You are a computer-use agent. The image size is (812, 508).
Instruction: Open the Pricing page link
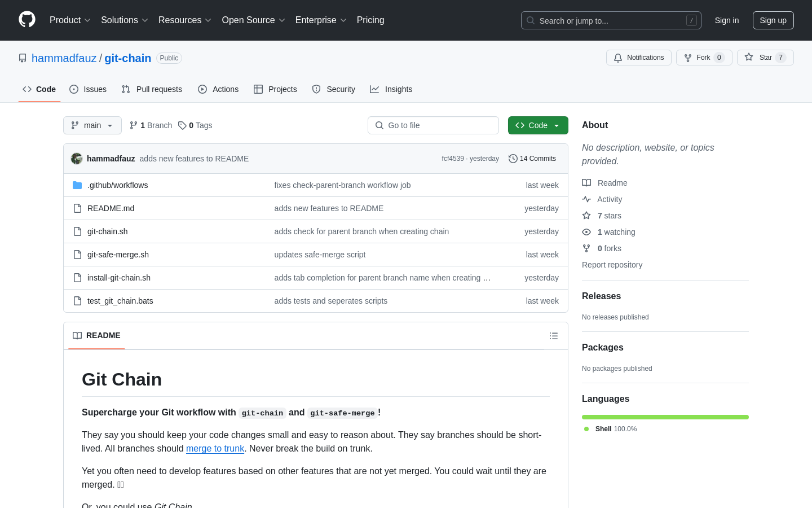370,20
